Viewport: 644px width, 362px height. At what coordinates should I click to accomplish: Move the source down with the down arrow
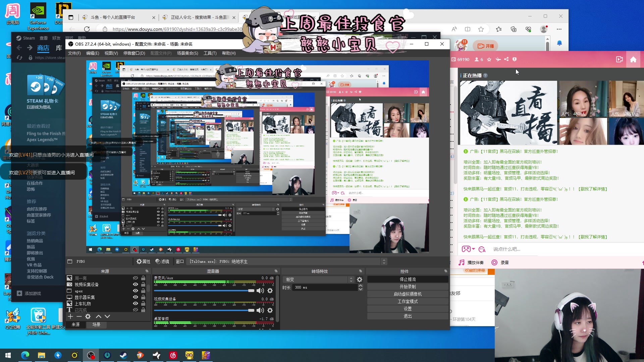point(107,316)
